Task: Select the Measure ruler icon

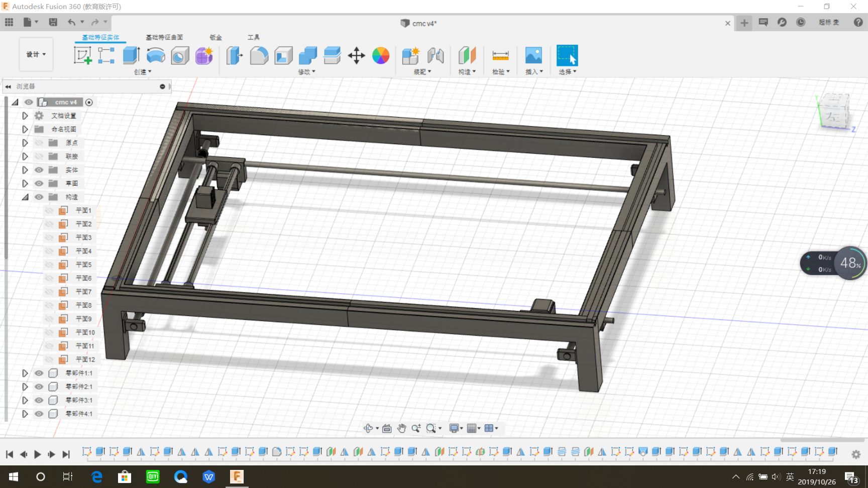Action: (x=500, y=55)
